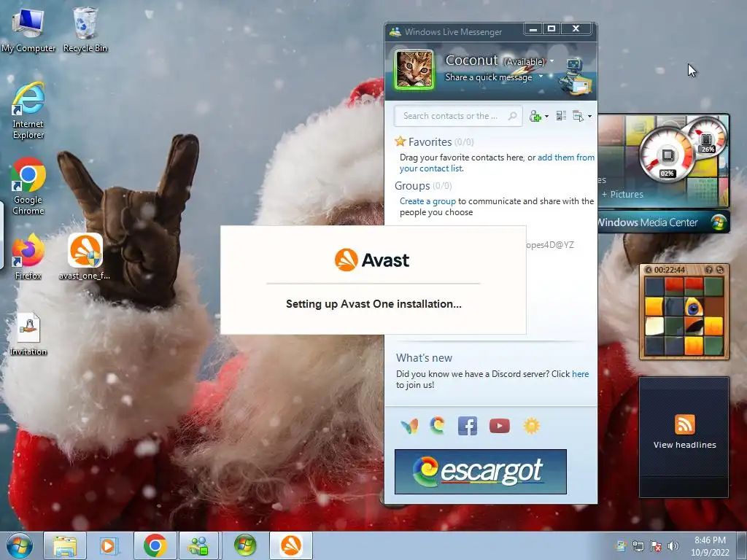Click the cat display picture in Messenger
The image size is (747, 560).
[x=414, y=69]
